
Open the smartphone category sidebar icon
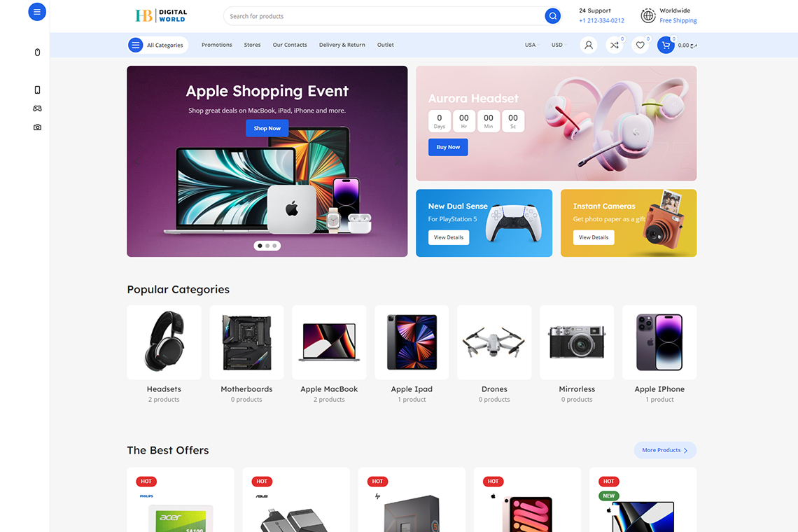click(x=37, y=90)
